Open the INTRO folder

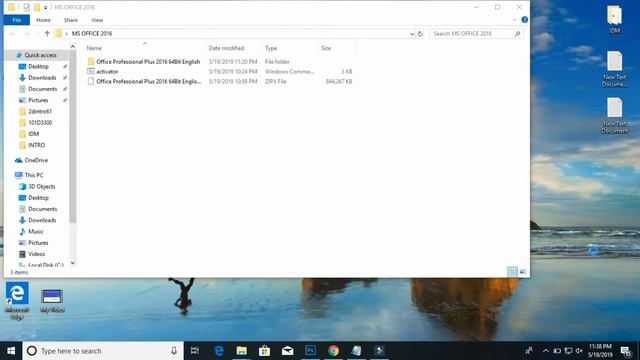coord(36,145)
